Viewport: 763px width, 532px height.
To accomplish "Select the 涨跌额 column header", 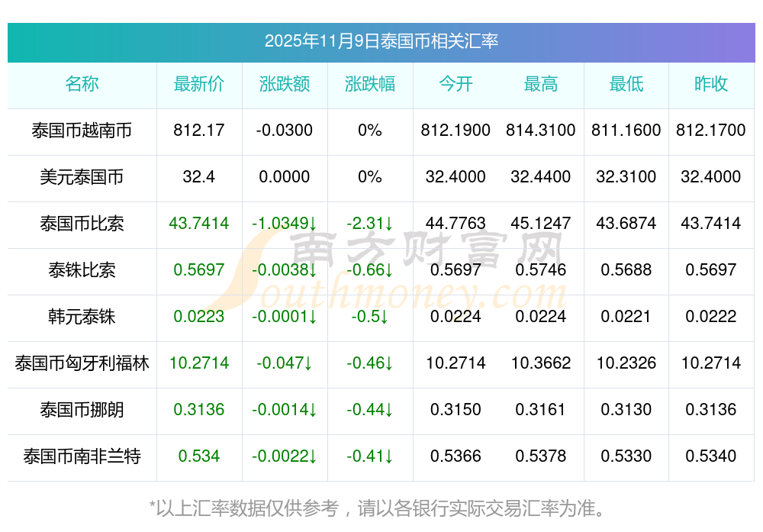I will click(284, 84).
